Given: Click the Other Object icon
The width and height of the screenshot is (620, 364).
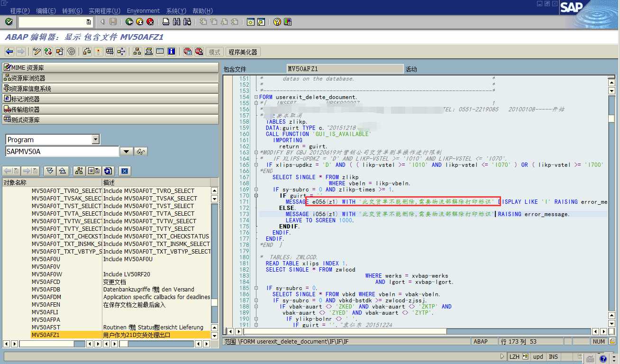Looking at the screenshot, I should (60, 52).
